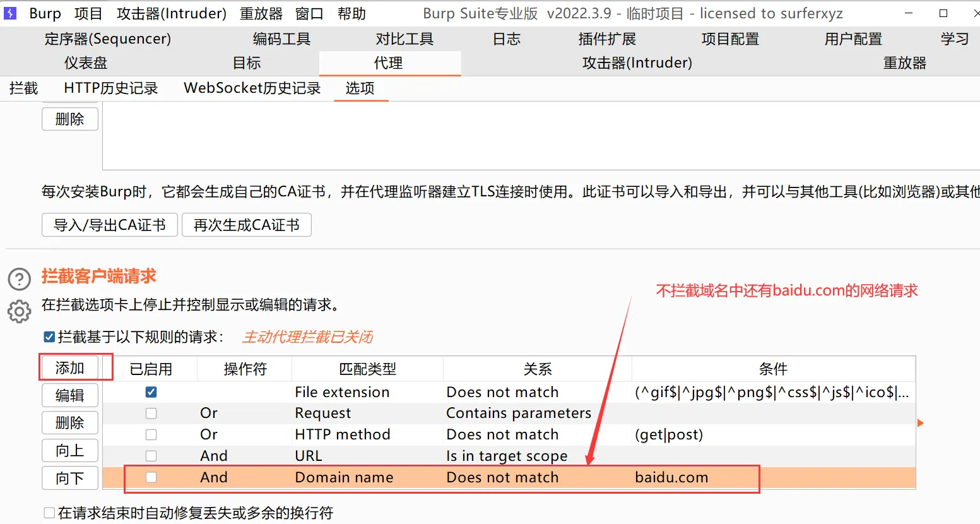Open the gear settings icon for interception
Viewport: 980px width, 524px height.
pyautogui.click(x=20, y=311)
